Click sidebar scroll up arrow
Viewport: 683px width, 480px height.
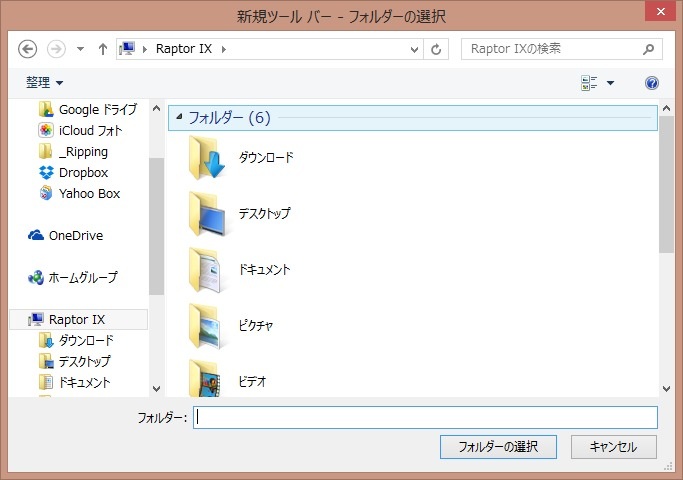point(156,108)
